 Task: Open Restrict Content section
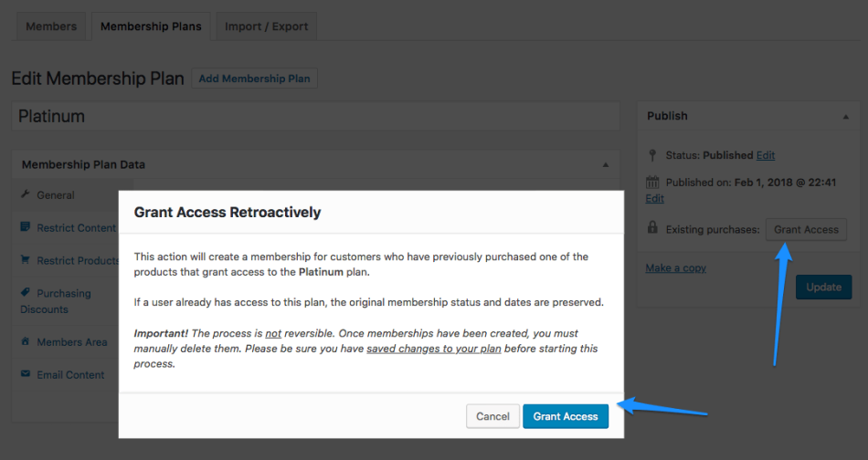pyautogui.click(x=77, y=228)
